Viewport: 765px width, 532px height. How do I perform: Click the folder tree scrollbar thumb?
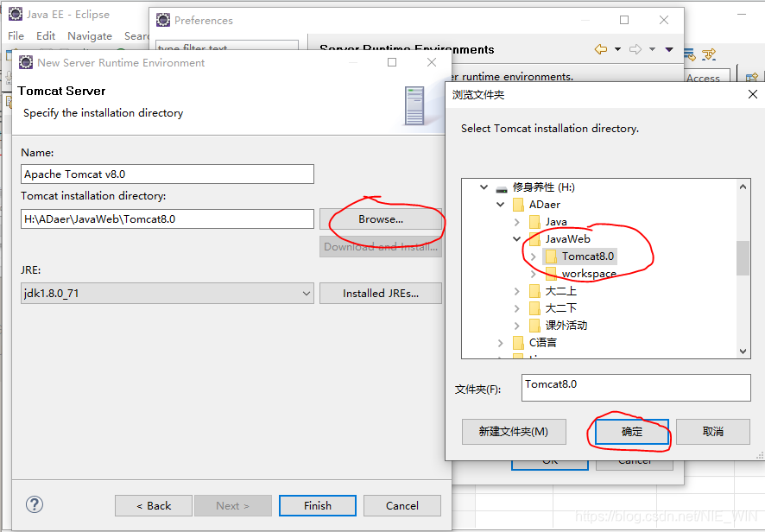743,258
